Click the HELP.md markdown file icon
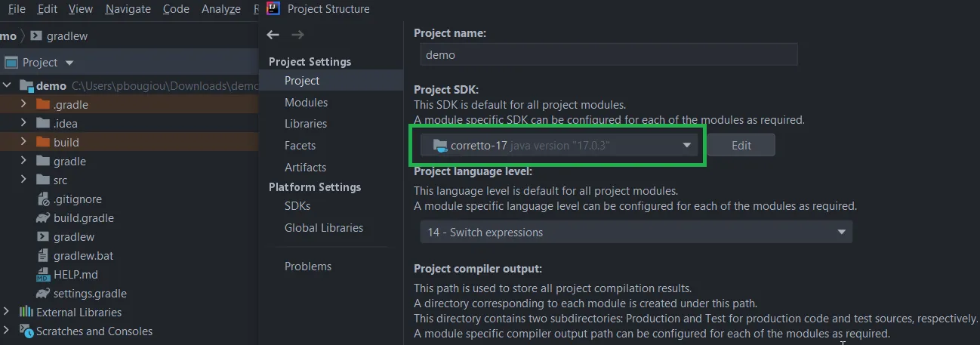The image size is (980, 345). pyautogui.click(x=43, y=275)
